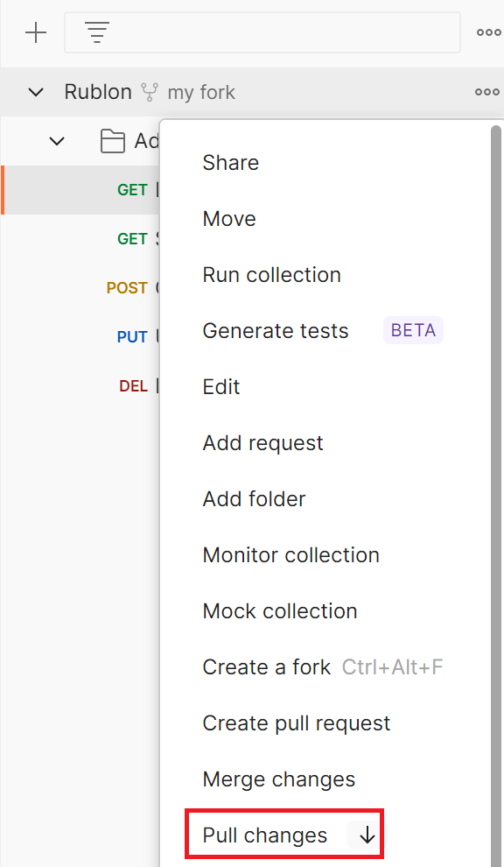Click the context menu vertical scrollbar
Image resolution: width=504 pixels, height=867 pixels.
(496, 496)
